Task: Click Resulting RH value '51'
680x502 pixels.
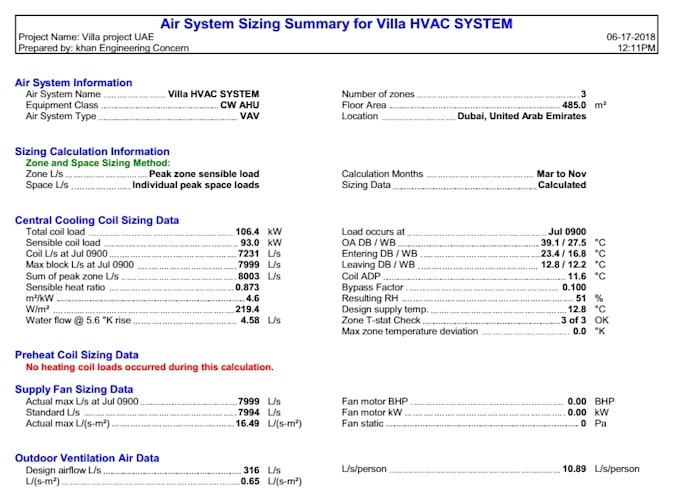Action: [581, 298]
